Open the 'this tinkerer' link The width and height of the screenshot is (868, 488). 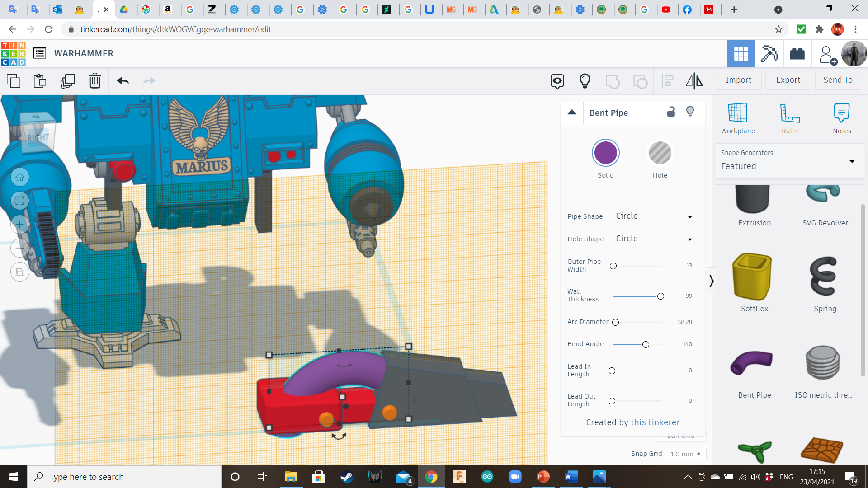(655, 422)
